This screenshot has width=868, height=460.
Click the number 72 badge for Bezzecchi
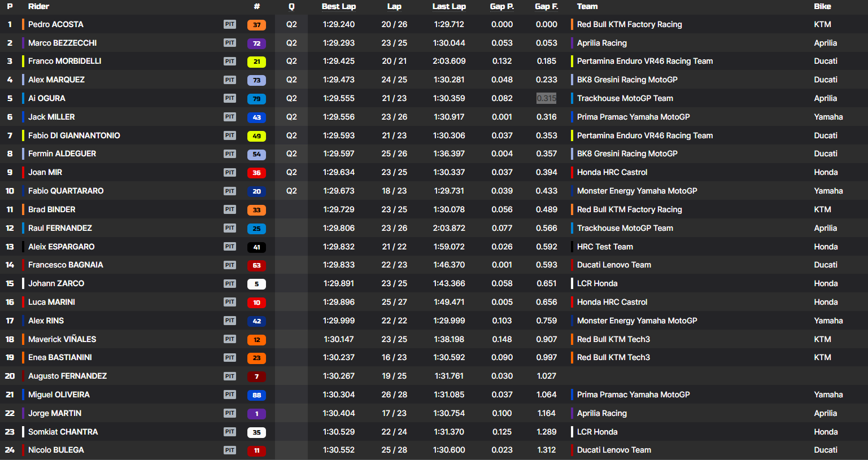(x=256, y=43)
